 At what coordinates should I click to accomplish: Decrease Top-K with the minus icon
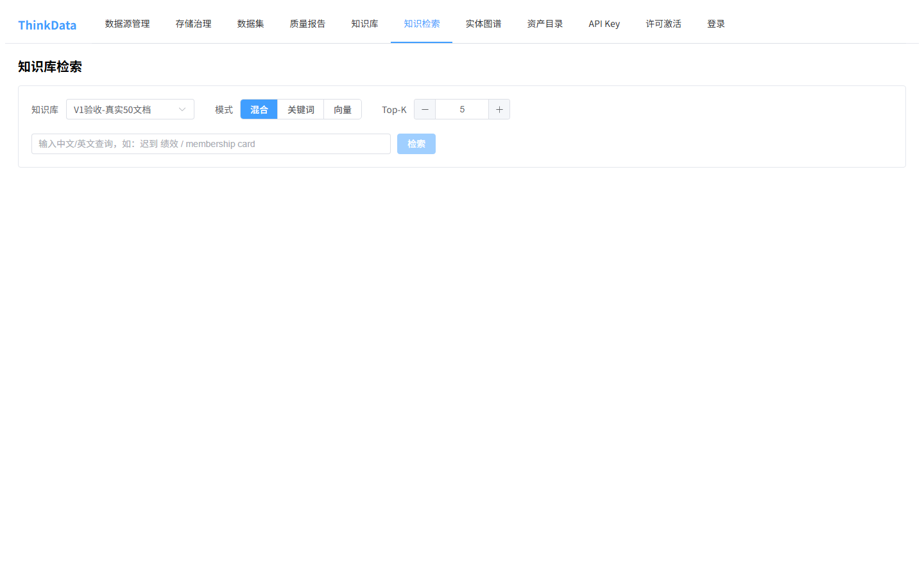coord(425,109)
